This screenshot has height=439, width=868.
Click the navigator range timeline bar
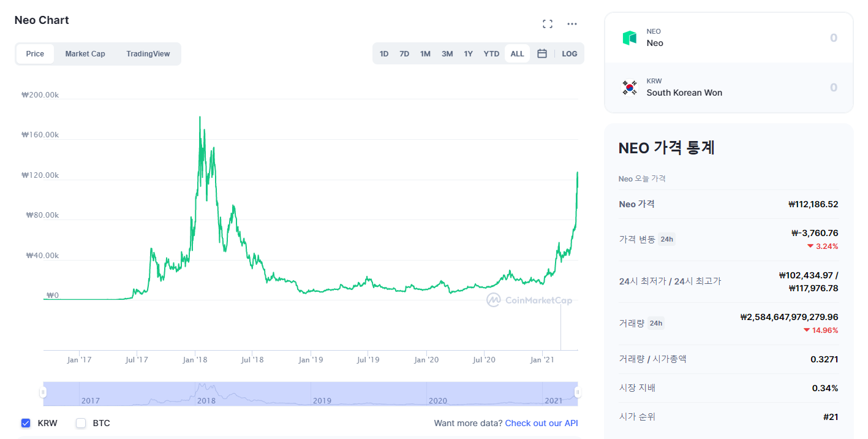point(310,394)
